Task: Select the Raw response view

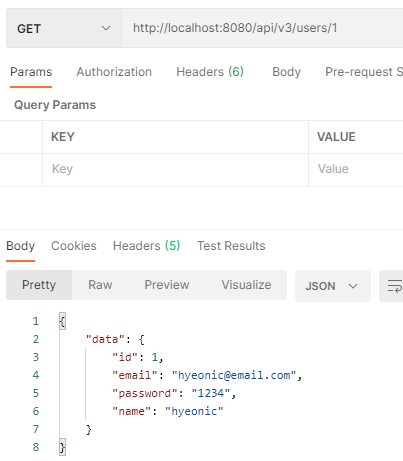Action: 100,285
